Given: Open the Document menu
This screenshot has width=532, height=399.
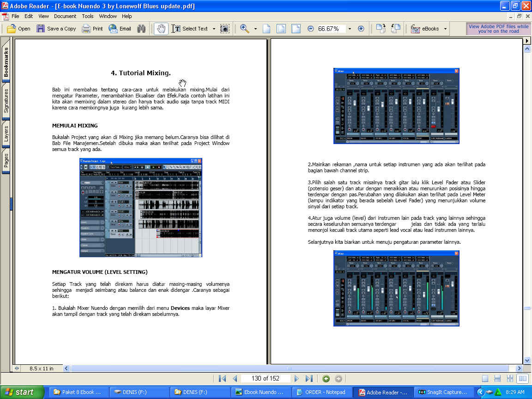Looking at the screenshot, I should point(65,16).
